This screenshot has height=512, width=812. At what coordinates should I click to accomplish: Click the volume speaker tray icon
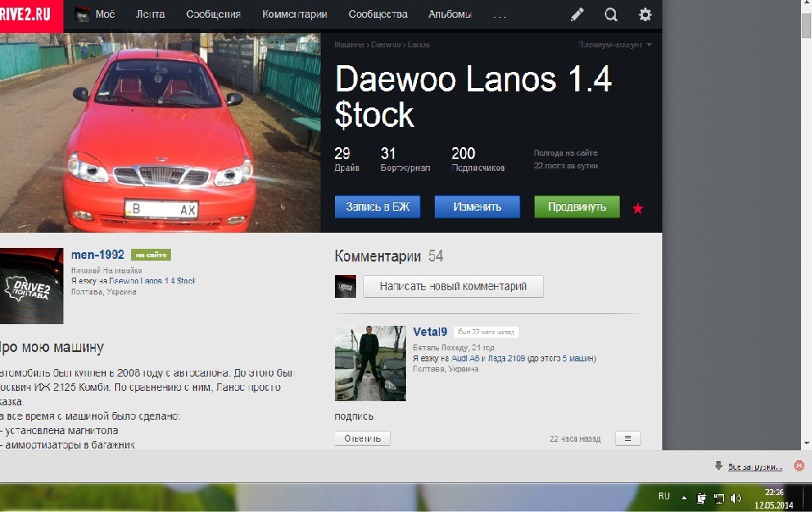pyautogui.click(x=735, y=498)
